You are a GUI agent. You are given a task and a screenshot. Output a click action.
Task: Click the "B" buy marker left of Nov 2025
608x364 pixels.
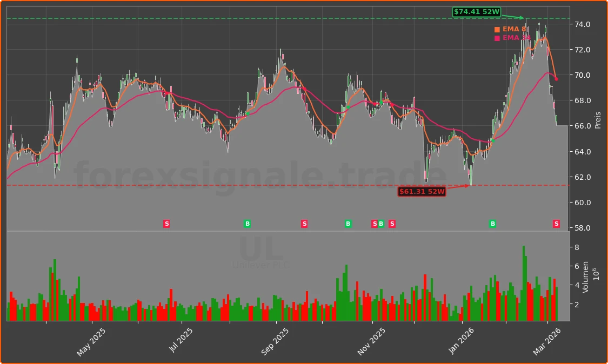(348, 223)
